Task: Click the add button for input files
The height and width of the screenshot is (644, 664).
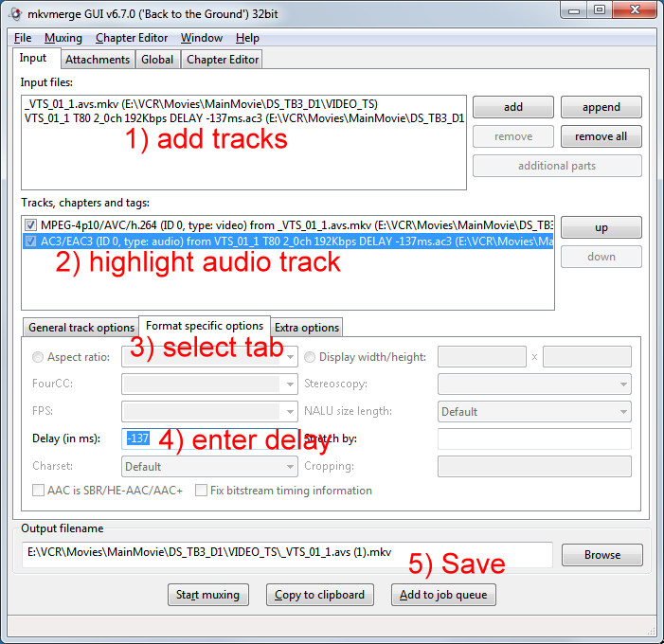Action: point(512,107)
